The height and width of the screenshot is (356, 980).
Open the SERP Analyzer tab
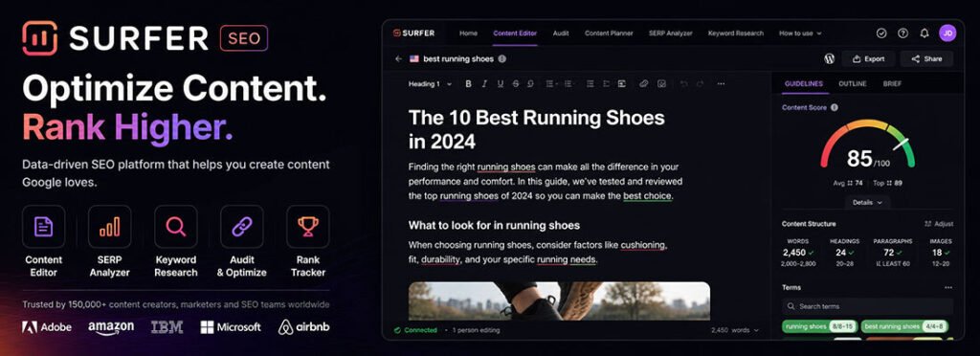pos(671,33)
